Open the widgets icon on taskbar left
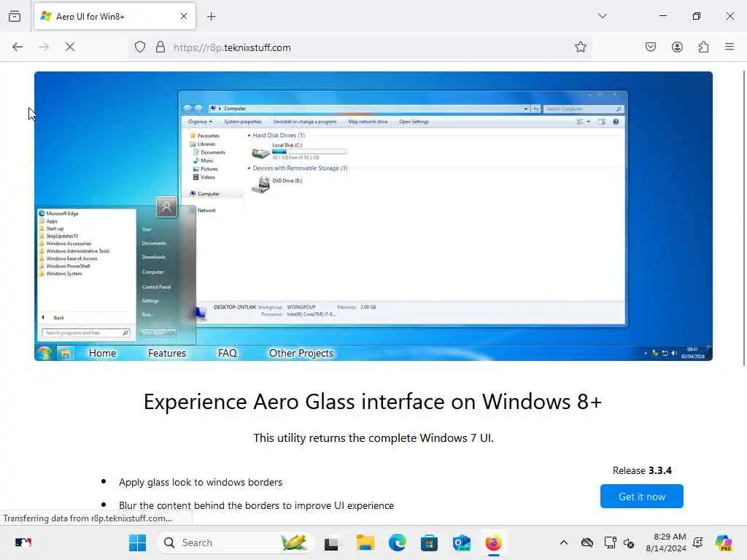The width and height of the screenshot is (747, 560). click(23, 542)
